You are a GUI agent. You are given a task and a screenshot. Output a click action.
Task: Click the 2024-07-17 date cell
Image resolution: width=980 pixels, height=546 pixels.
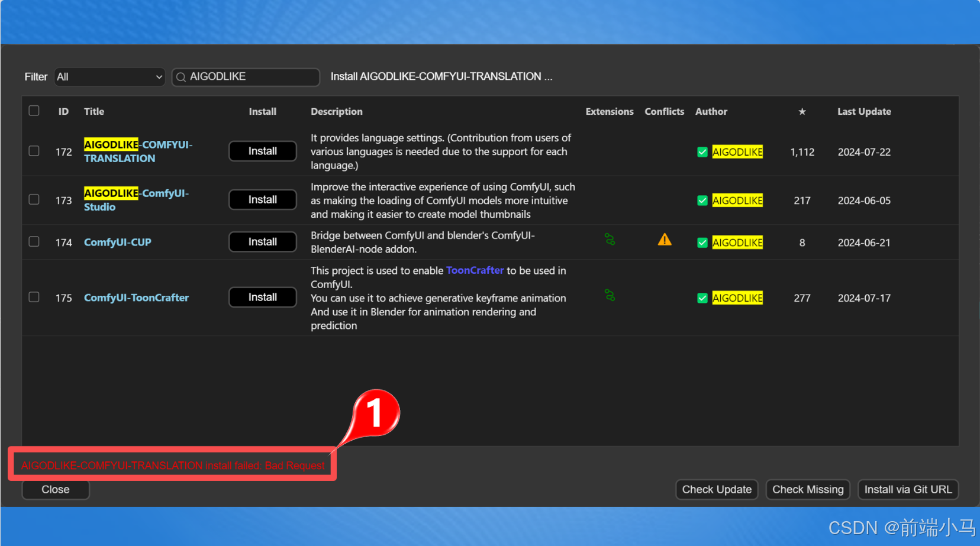[864, 298]
